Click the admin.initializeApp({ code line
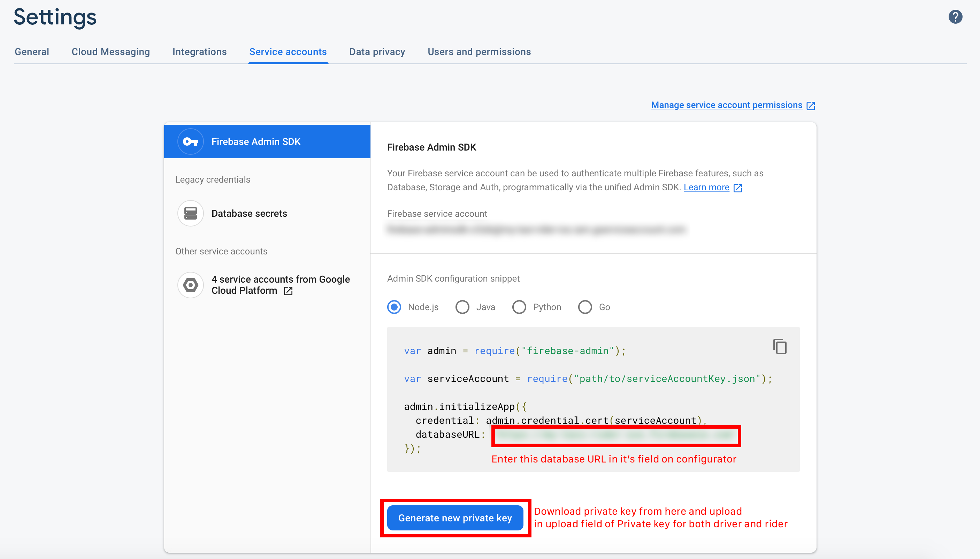This screenshot has width=980, height=559. (x=465, y=407)
